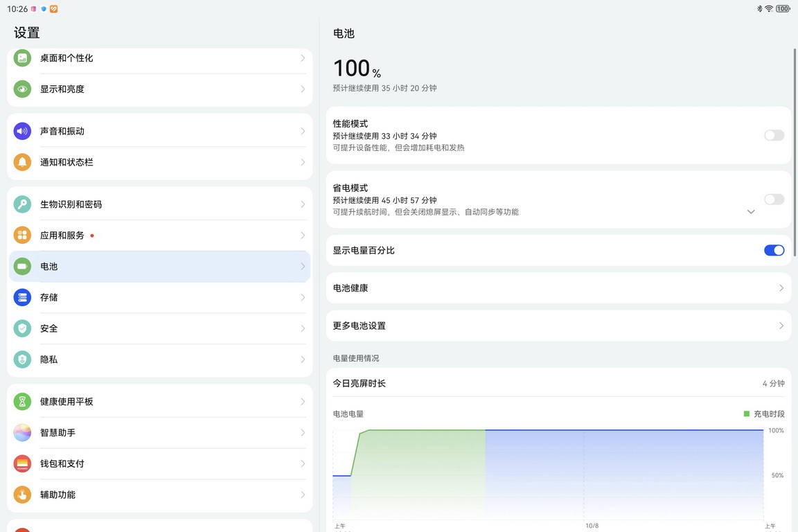Click the eye icon for 显示和亮度
This screenshot has width=798, height=532.
22,89
